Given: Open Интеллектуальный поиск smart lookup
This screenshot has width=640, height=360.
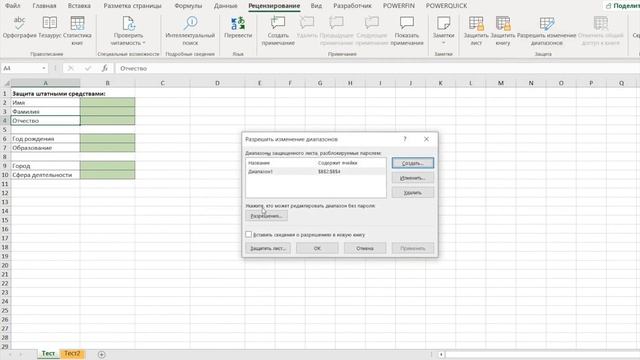Looking at the screenshot, I should 190,31.
